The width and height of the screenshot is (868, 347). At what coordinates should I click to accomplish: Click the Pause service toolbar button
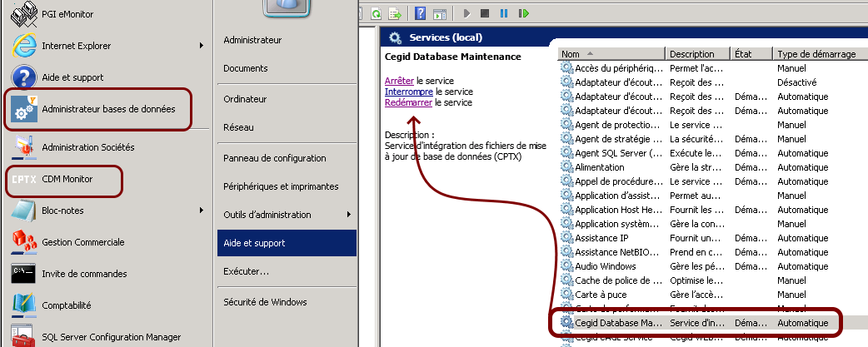[x=504, y=13]
